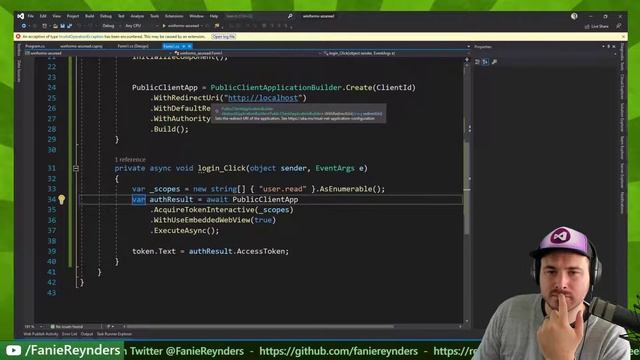Open the View menu
640x360 pixels.
[x=56, y=16]
